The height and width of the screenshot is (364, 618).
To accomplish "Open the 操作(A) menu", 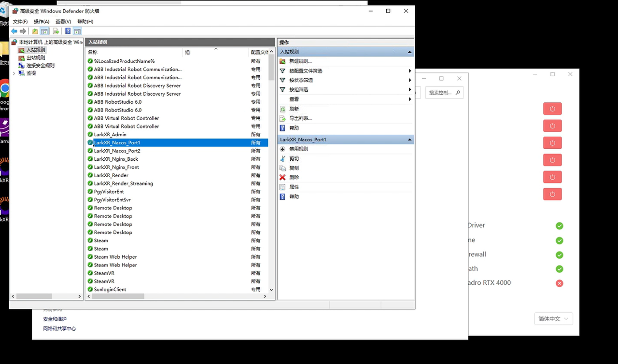I will click(x=42, y=22).
